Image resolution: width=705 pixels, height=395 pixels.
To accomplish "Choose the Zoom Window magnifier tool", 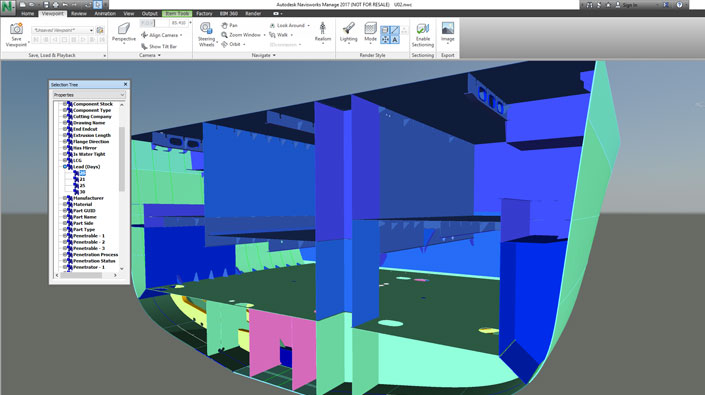I will (x=241, y=35).
